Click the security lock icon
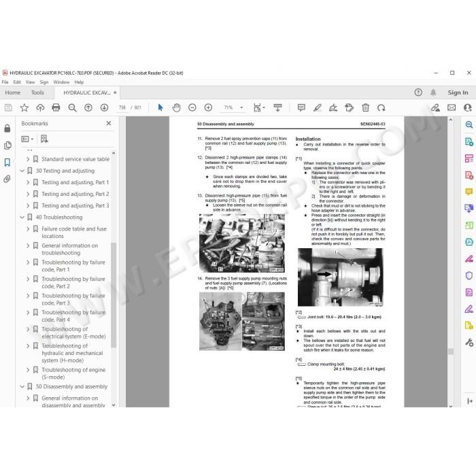The height and width of the screenshot is (476, 476). click(x=7, y=128)
